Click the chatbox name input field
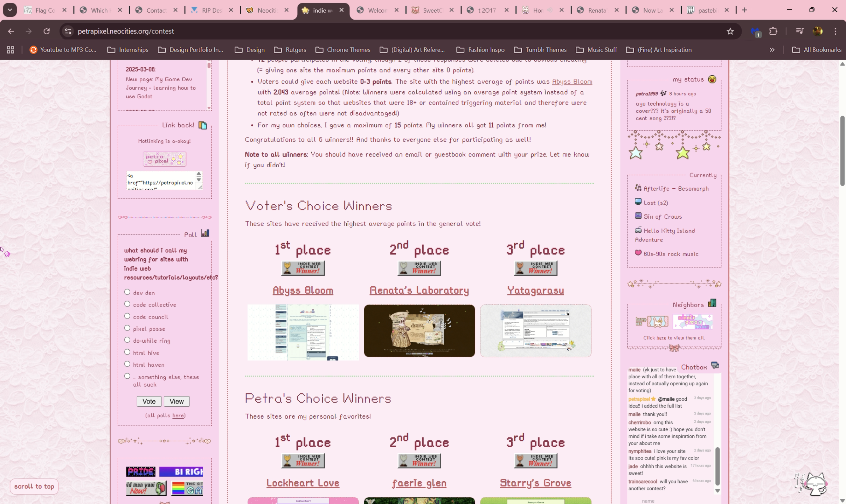This screenshot has width=846, height=504. click(671, 500)
